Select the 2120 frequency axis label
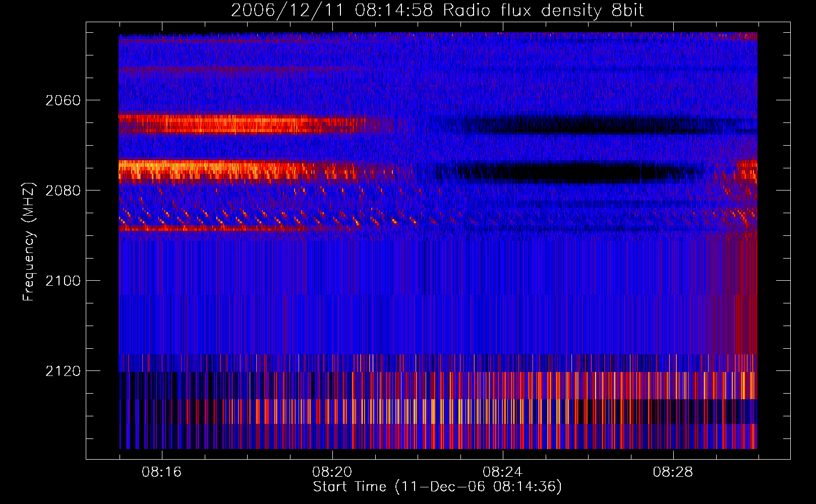This screenshot has height=504, width=816. click(63, 371)
